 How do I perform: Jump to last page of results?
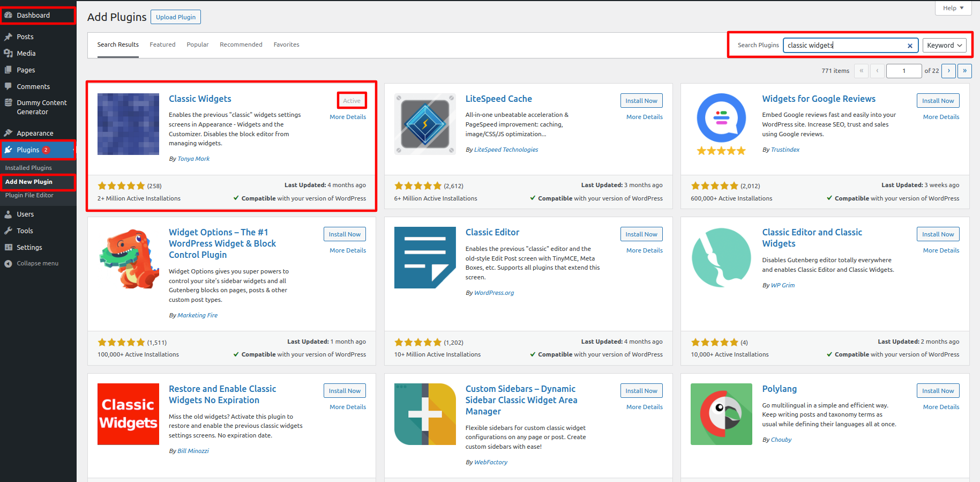pyautogui.click(x=965, y=71)
